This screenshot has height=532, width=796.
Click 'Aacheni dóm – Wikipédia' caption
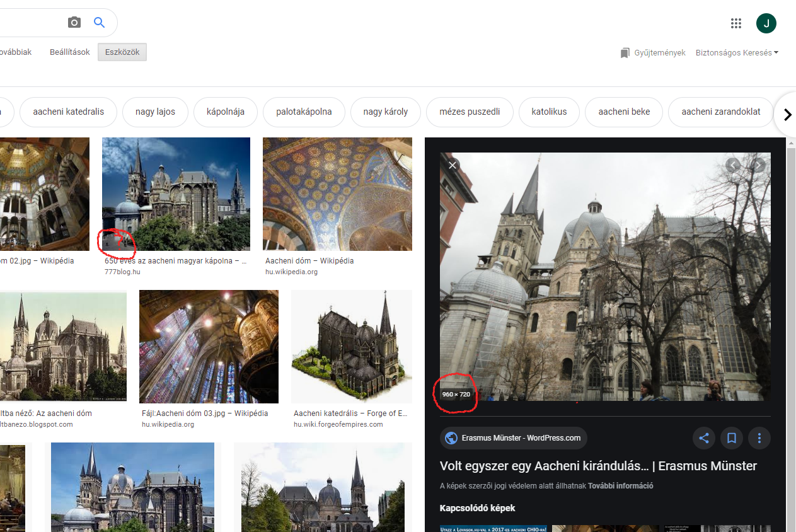click(309, 260)
